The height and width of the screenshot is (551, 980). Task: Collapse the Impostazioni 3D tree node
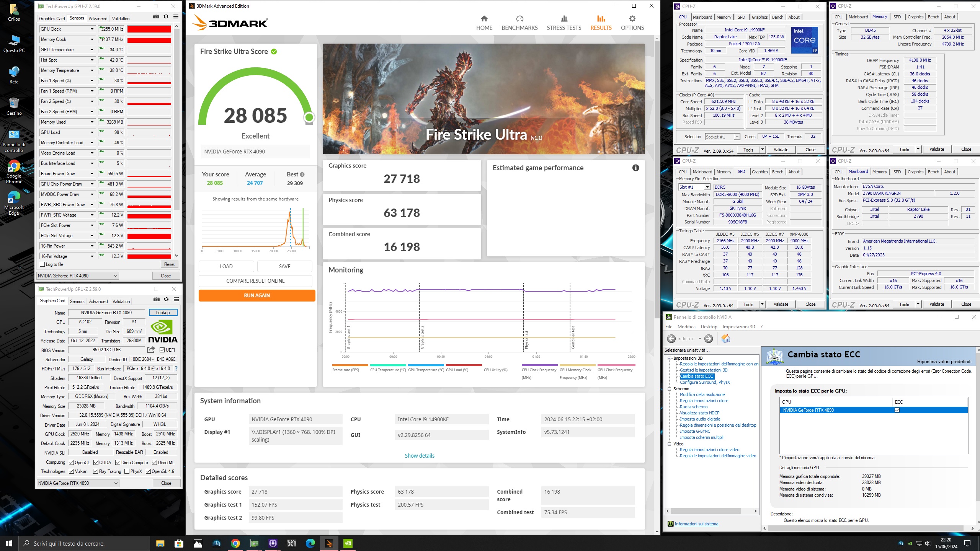pos(670,358)
